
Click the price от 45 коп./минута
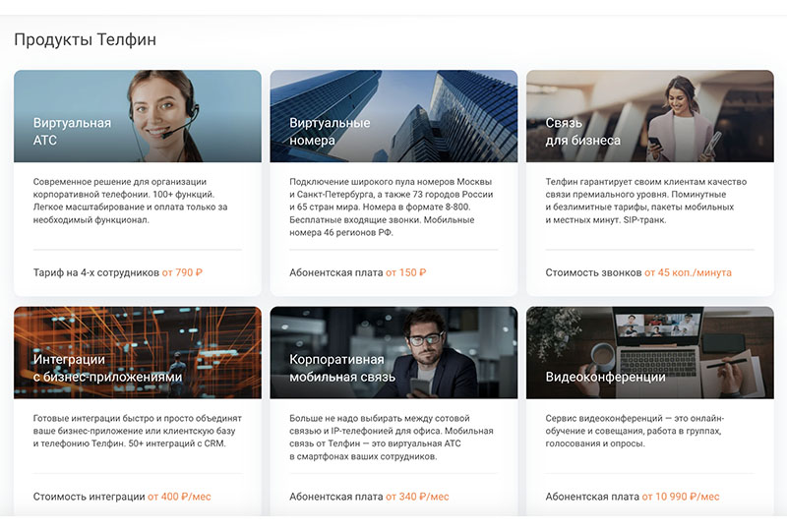coord(688,272)
